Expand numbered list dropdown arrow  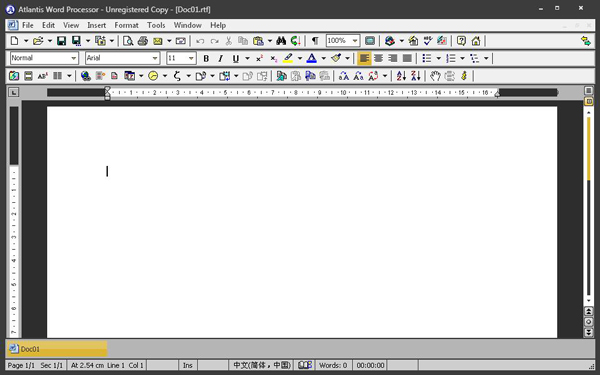click(462, 58)
